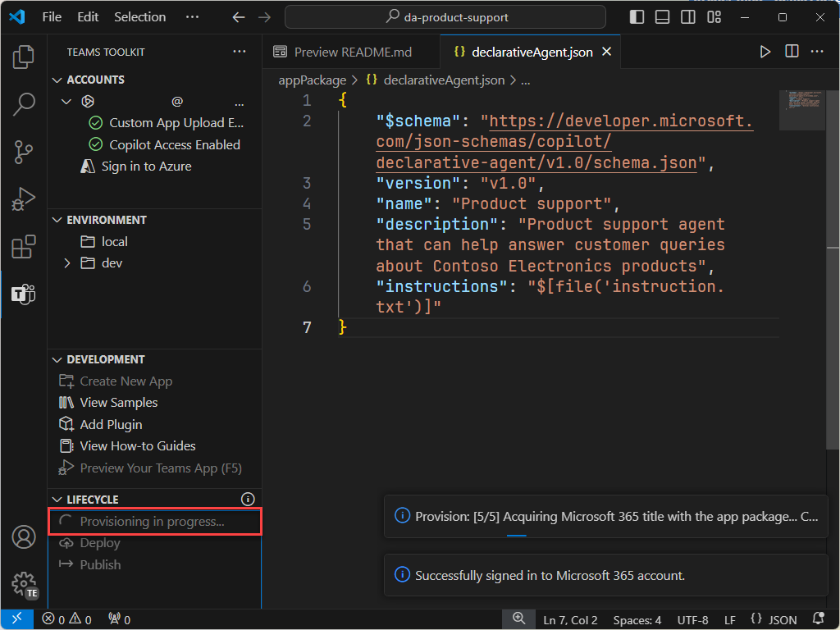Open Run and Debug view
The image size is (840, 630).
coord(24,199)
